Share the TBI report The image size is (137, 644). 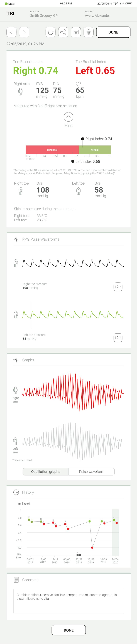[63, 32]
